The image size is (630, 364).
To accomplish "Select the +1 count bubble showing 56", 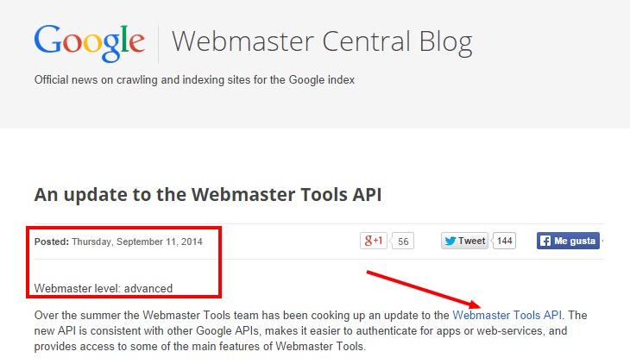I will tap(402, 241).
